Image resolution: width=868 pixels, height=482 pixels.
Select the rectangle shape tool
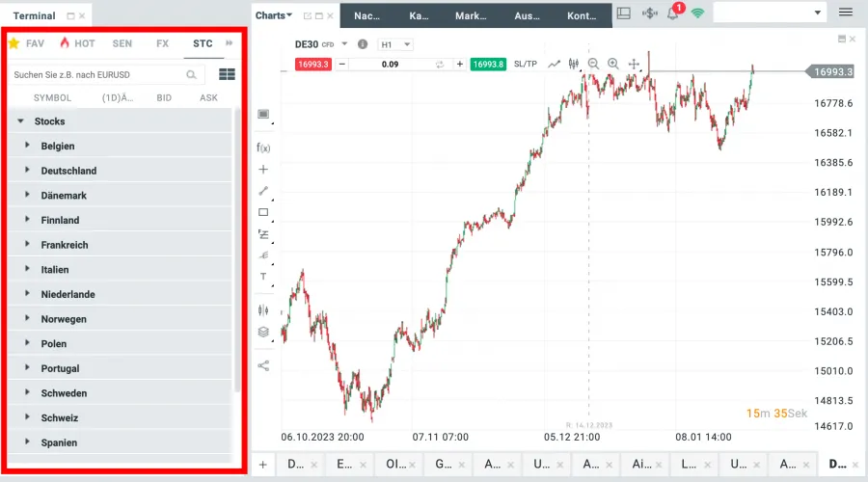263,212
